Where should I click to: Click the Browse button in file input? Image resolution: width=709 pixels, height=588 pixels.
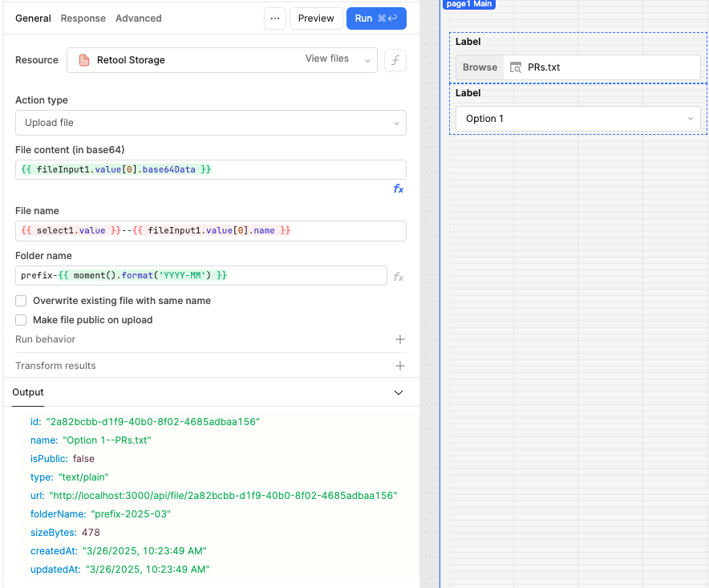point(480,67)
